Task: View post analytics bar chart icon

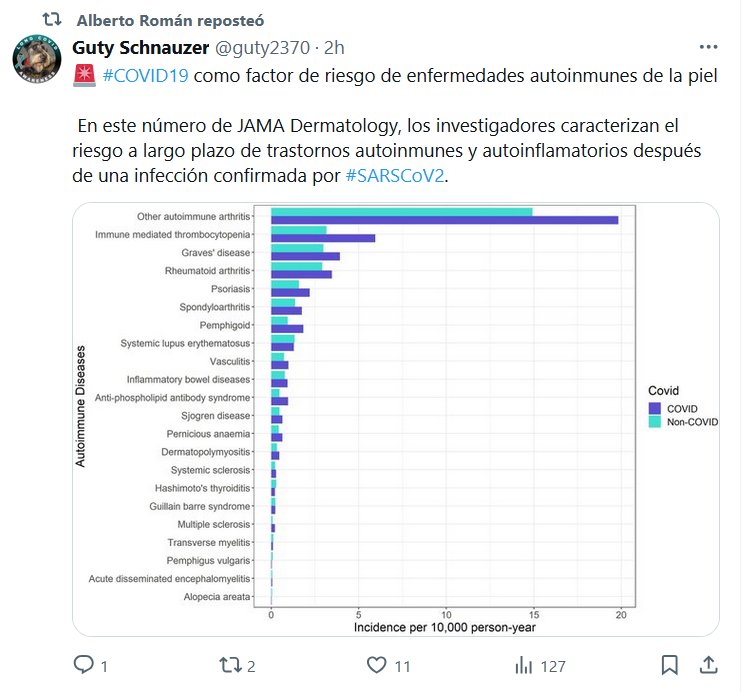Action: 523,665
